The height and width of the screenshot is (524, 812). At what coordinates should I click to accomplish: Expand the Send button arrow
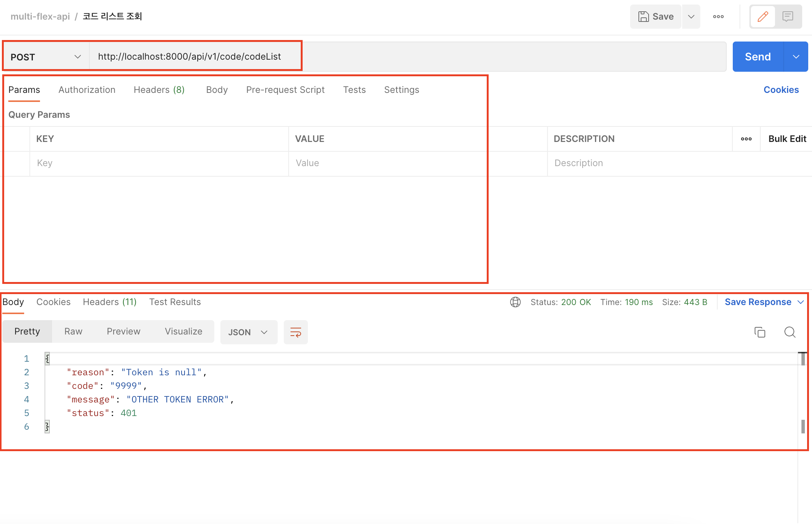(796, 57)
